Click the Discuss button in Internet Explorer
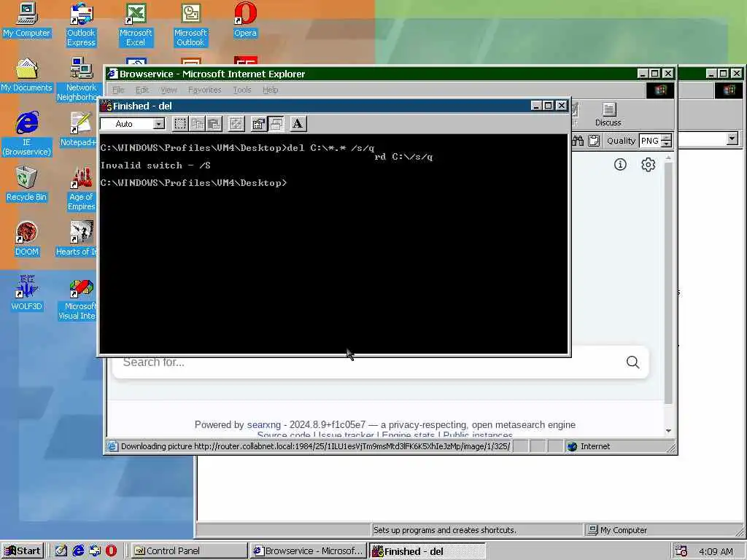The height and width of the screenshot is (560, 747). click(608, 114)
